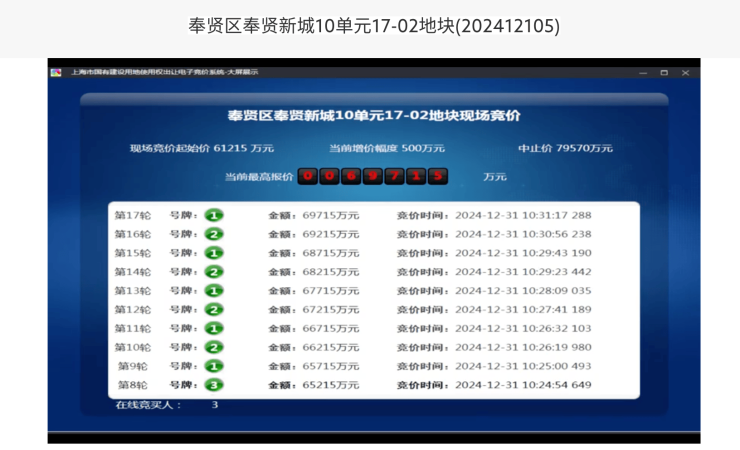This screenshot has width=740, height=450.
Task: Click the 当前最高报价 label
Action: point(259,177)
